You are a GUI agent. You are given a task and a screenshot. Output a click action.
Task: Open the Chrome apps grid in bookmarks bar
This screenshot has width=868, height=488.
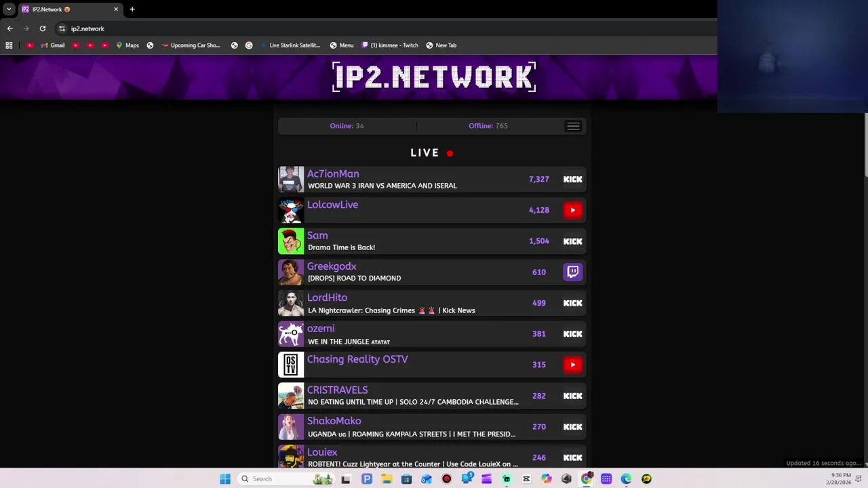point(9,45)
